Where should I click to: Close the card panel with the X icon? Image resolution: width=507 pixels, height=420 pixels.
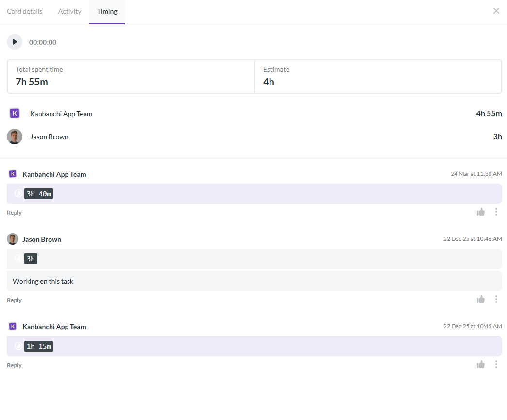496,11
